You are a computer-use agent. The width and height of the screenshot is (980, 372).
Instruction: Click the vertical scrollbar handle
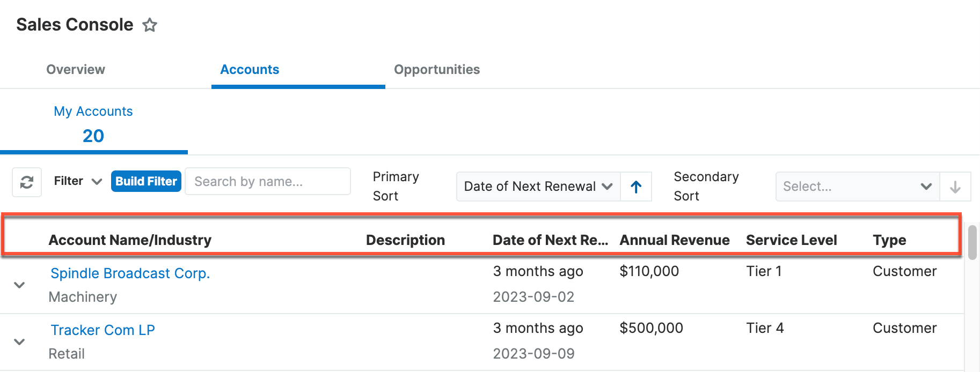972,242
